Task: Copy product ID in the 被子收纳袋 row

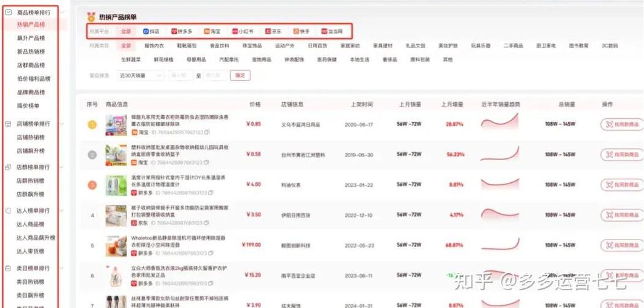Action: coord(206,222)
